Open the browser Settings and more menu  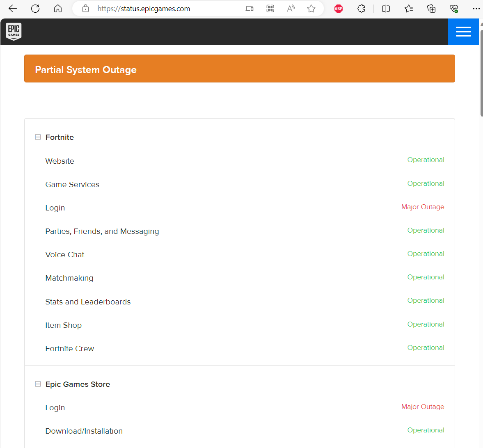pyautogui.click(x=476, y=9)
